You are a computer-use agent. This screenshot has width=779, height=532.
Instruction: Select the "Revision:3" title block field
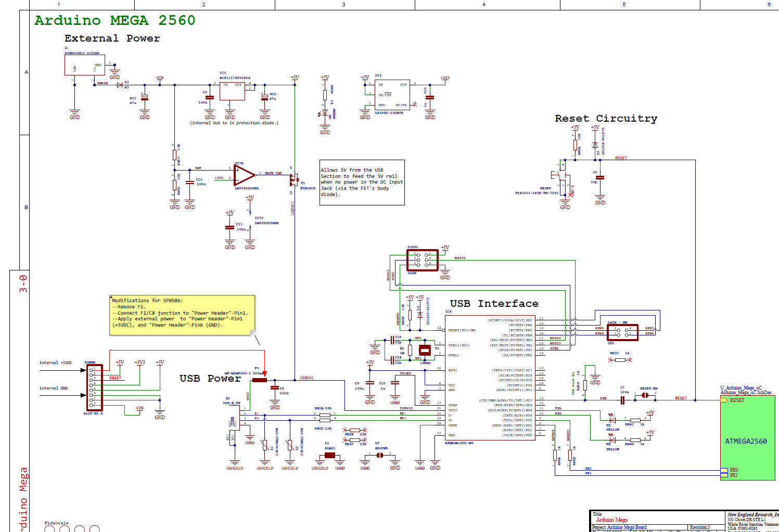[700, 527]
